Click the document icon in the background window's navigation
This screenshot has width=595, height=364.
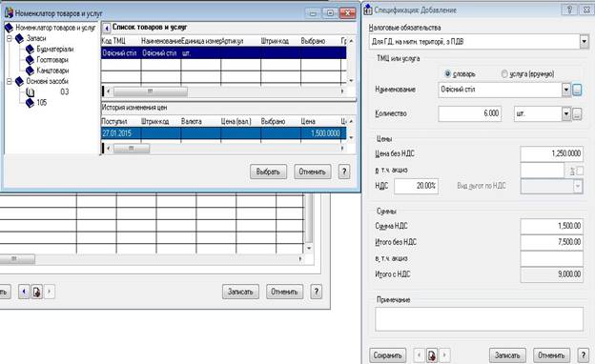[x=36, y=292]
